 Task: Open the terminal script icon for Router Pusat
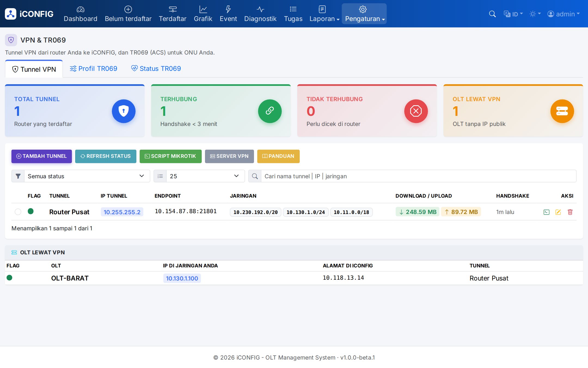tap(546, 212)
